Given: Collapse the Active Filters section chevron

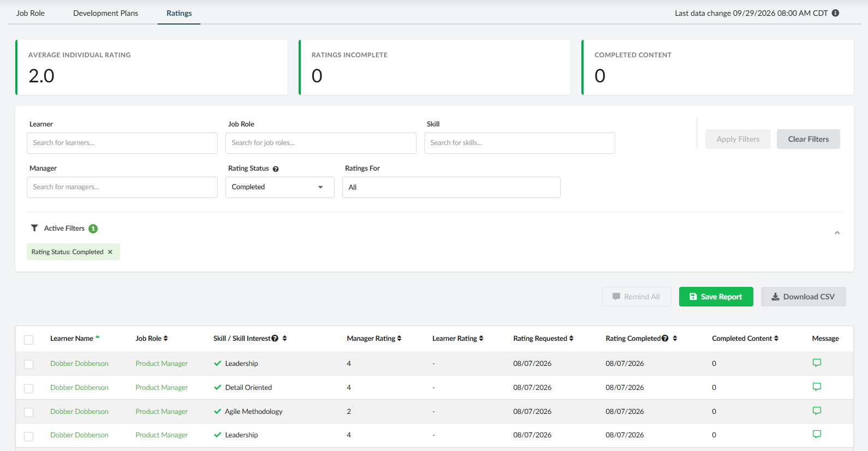Looking at the screenshot, I should pos(837,233).
